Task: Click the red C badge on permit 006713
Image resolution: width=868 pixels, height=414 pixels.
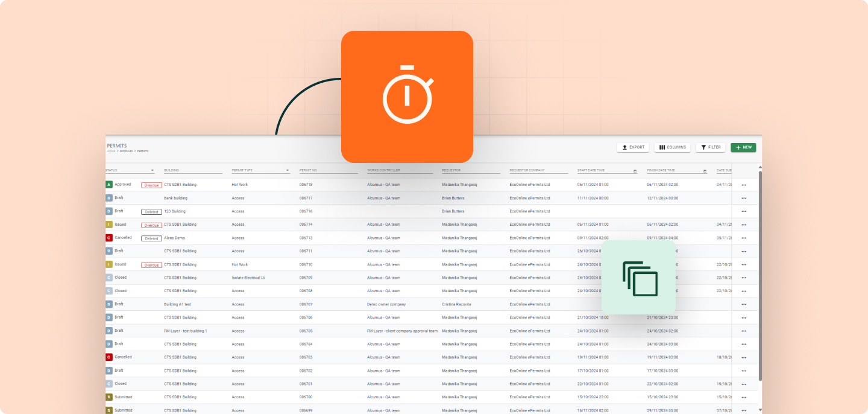Action: pos(109,238)
